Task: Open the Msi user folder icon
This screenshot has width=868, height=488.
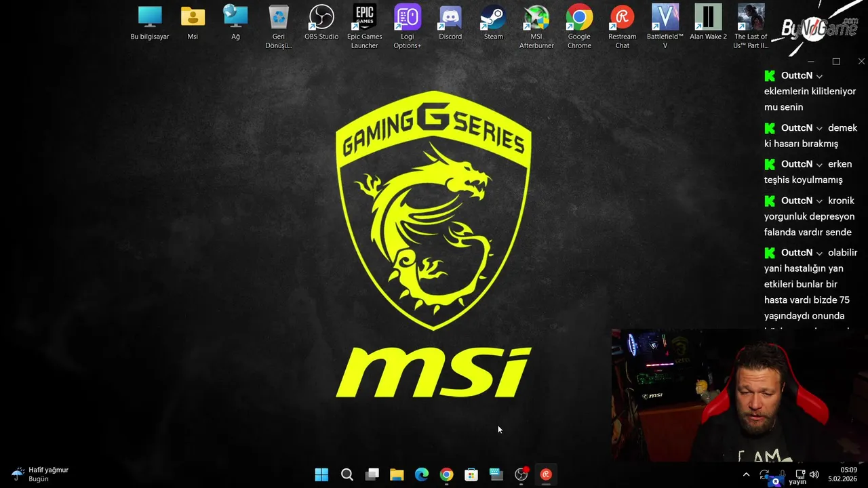Action: 193,22
